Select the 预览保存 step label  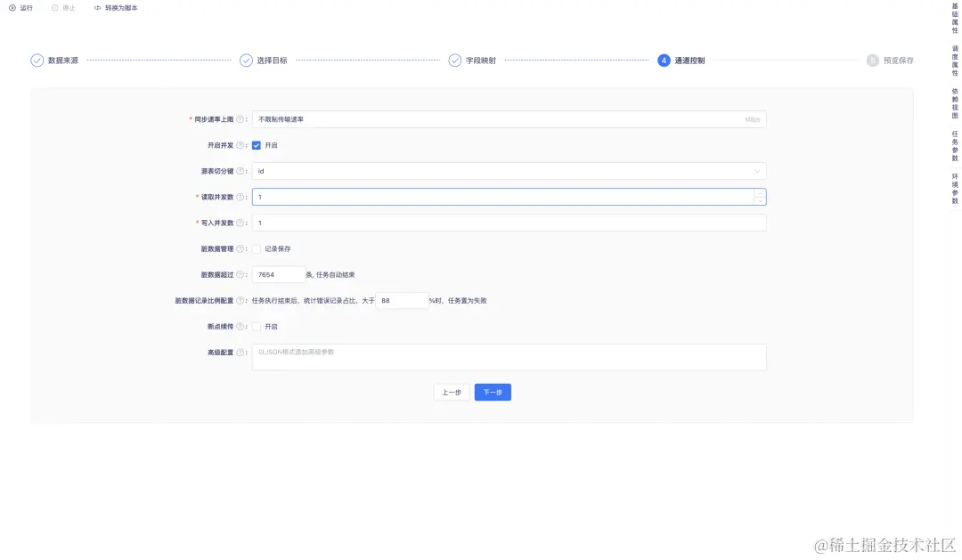898,61
